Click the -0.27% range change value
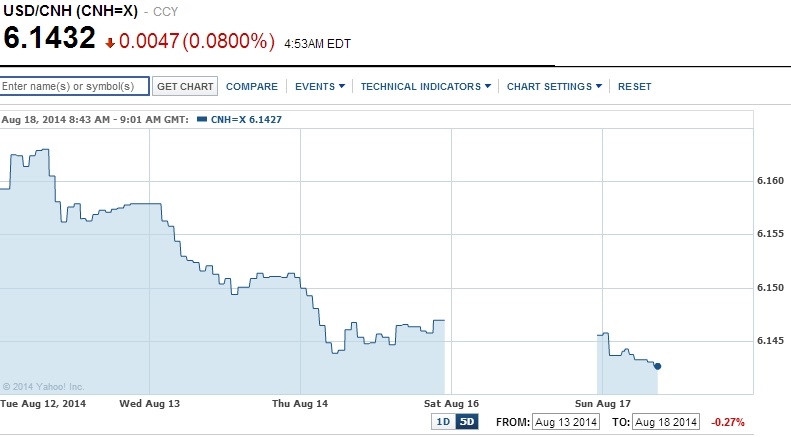This screenshot has height=437, width=791. (727, 422)
